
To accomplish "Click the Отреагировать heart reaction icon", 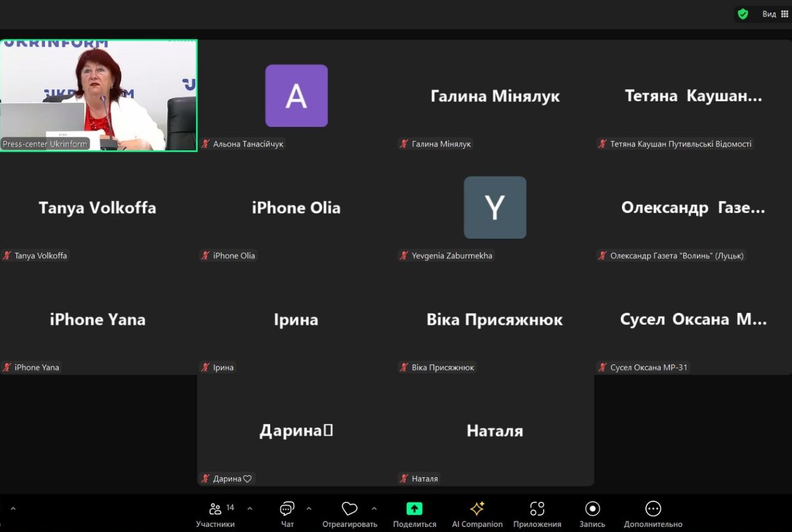I will [349, 509].
